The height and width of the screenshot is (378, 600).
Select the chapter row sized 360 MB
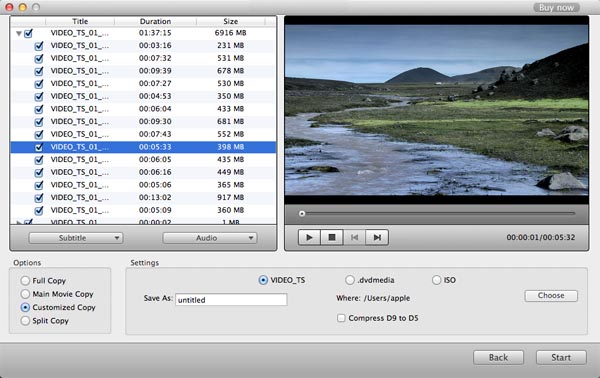(143, 210)
